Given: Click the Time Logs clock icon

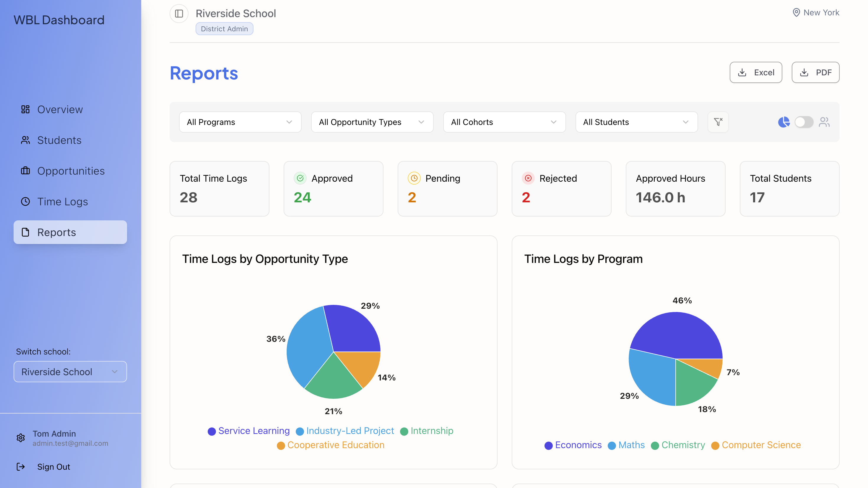Looking at the screenshot, I should [25, 201].
